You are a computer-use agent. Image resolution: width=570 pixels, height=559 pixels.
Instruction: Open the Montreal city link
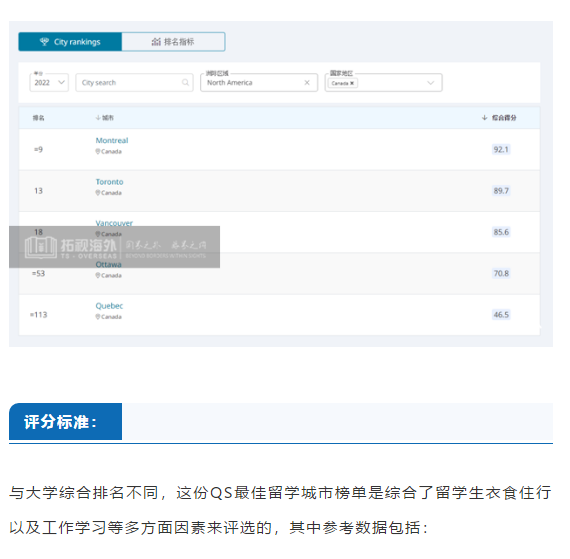[112, 141]
